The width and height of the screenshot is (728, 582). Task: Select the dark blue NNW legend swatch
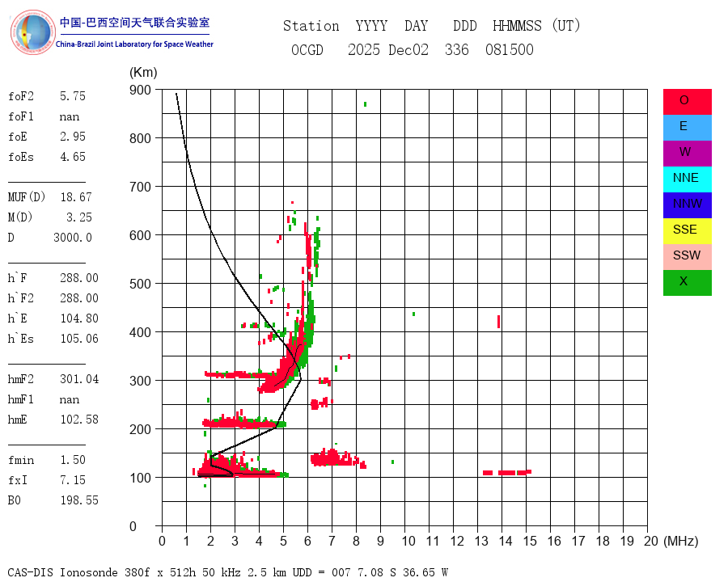click(x=687, y=205)
